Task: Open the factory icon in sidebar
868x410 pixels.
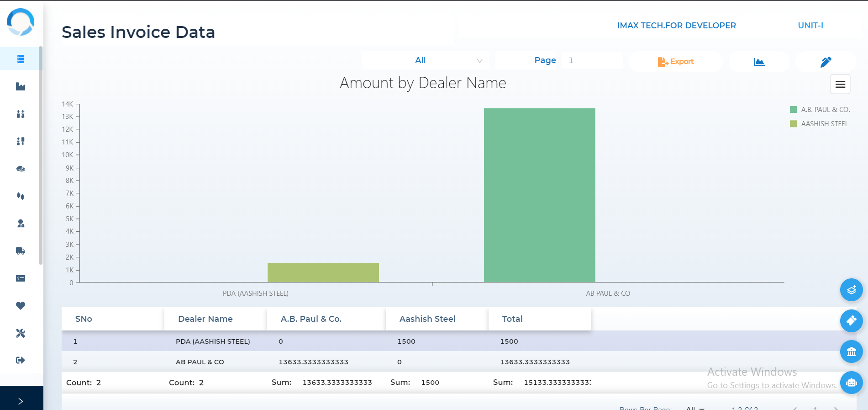Action: 21,86
